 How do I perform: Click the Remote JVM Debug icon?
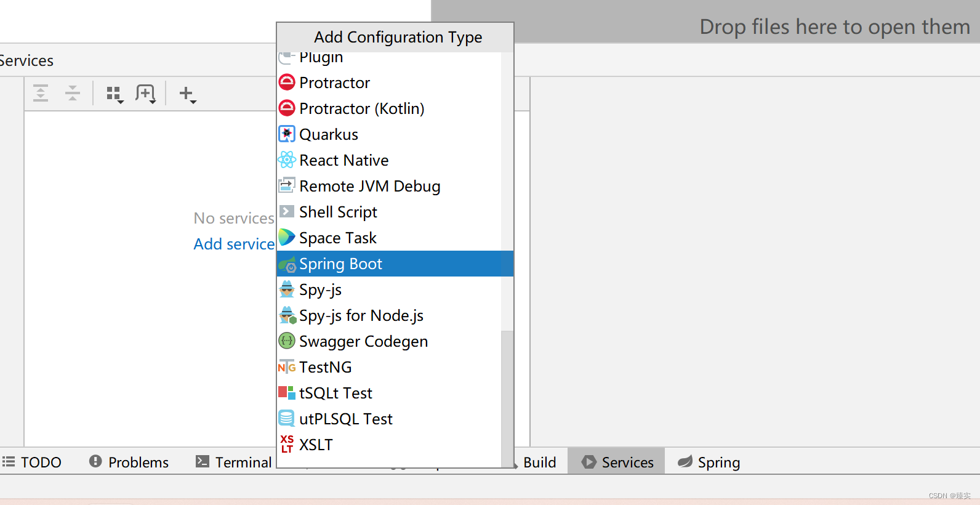click(x=287, y=185)
